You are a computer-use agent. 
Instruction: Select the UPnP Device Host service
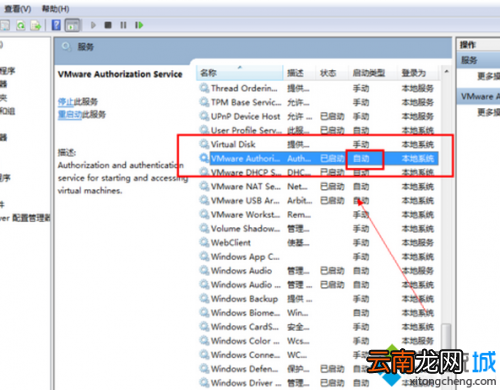[x=318, y=116]
